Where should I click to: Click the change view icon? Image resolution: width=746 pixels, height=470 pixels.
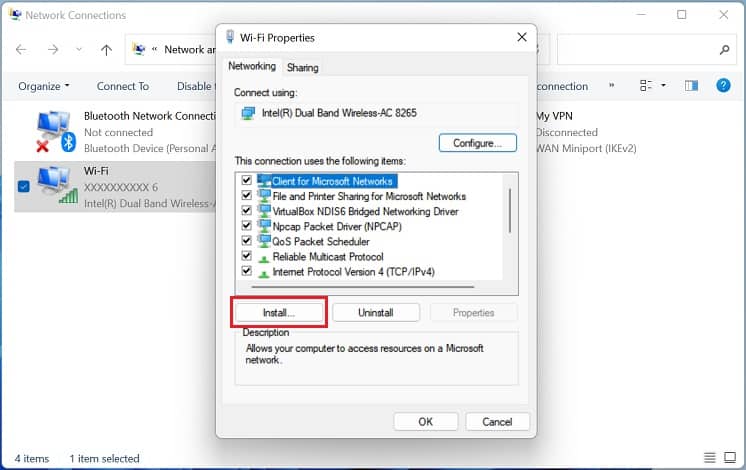(646, 86)
